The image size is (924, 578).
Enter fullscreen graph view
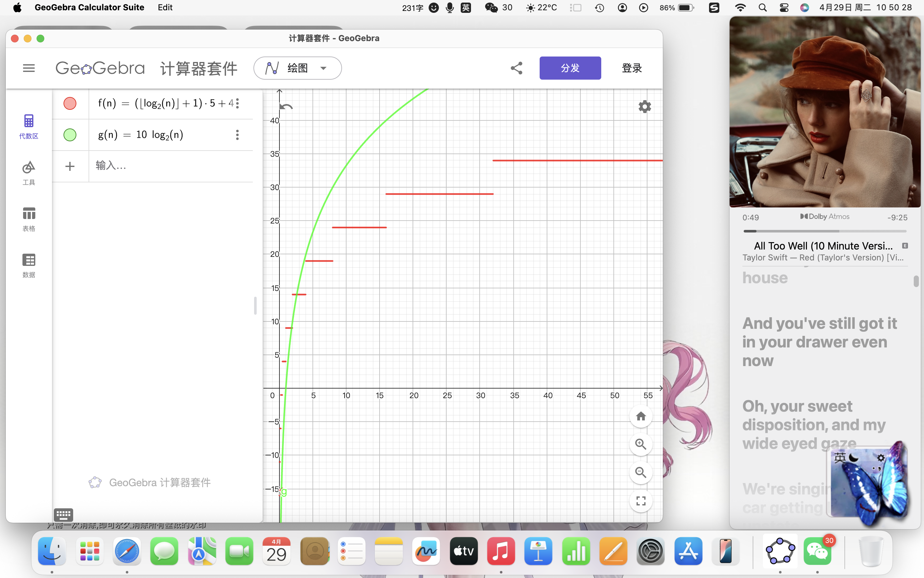(641, 501)
